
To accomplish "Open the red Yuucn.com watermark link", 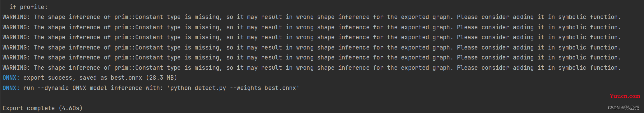I will tap(625, 96).
